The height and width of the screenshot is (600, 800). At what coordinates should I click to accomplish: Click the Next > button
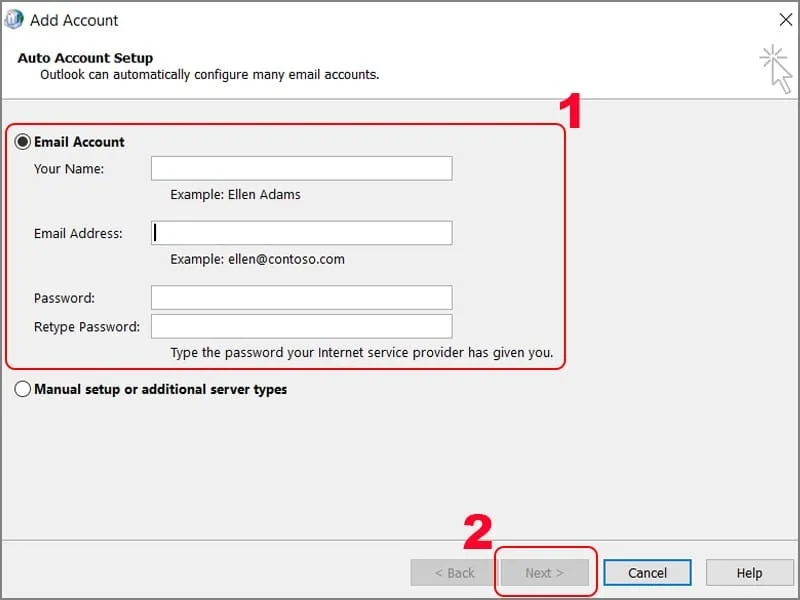[544, 573]
